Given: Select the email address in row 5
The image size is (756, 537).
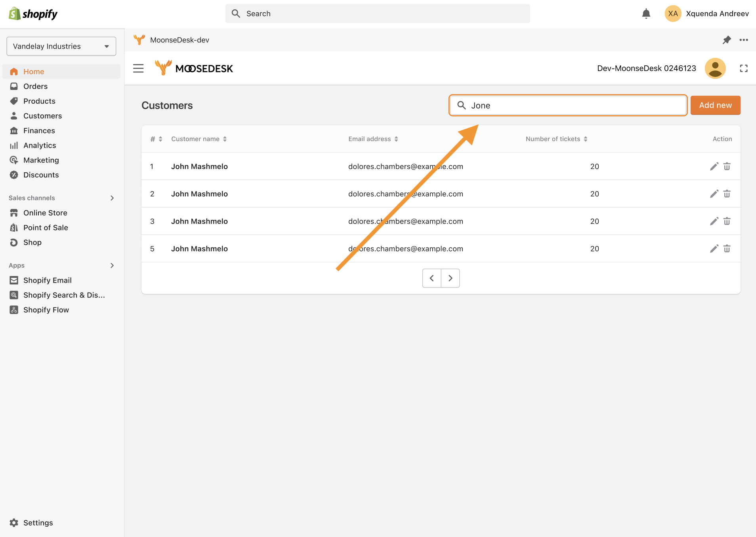Looking at the screenshot, I should point(406,249).
